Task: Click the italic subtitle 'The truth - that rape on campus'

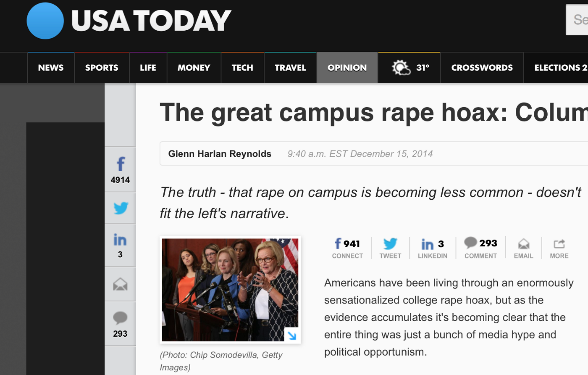Action: pyautogui.click(x=370, y=203)
